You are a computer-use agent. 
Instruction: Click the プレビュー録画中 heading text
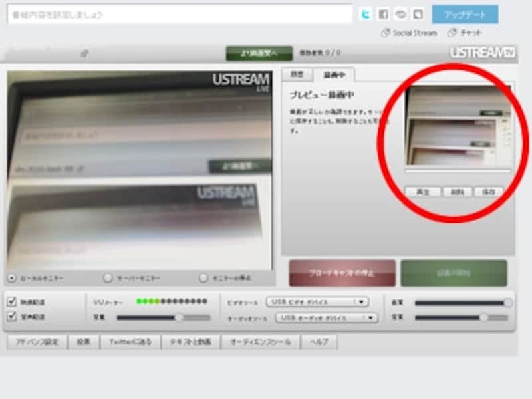click(322, 95)
